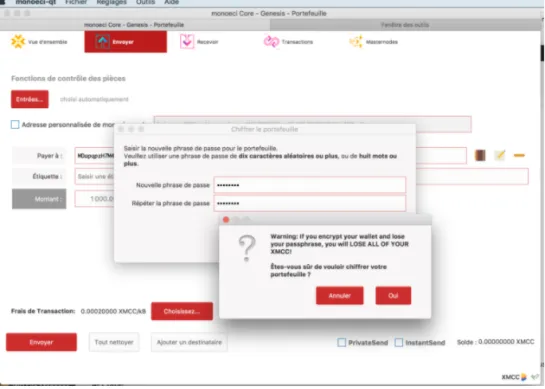
Task: Click the Transactions swirl icon
Action: tap(271, 42)
